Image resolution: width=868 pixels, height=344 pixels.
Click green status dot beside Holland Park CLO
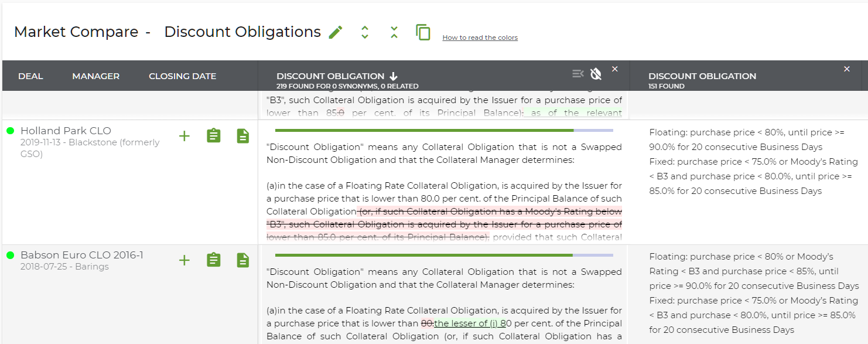pos(10,131)
